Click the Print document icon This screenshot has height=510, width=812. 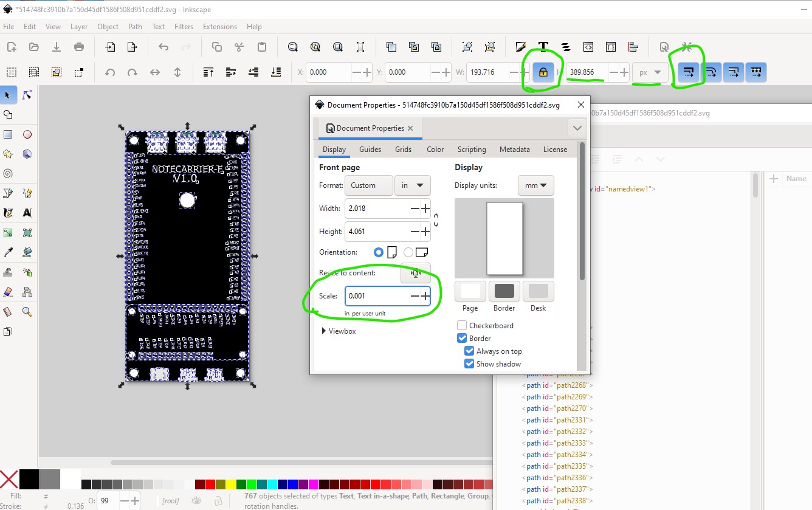click(79, 47)
